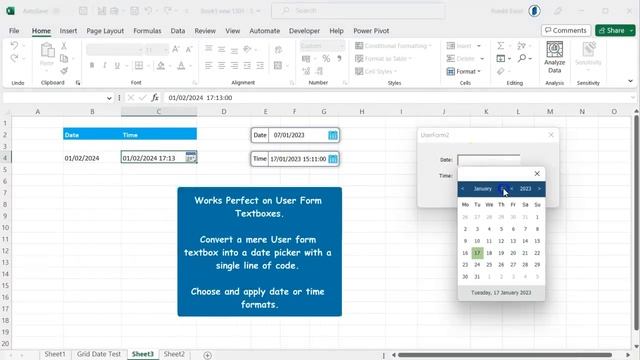Open Cell Styles dropdown
The height and width of the screenshot is (360, 640).
[376, 71]
